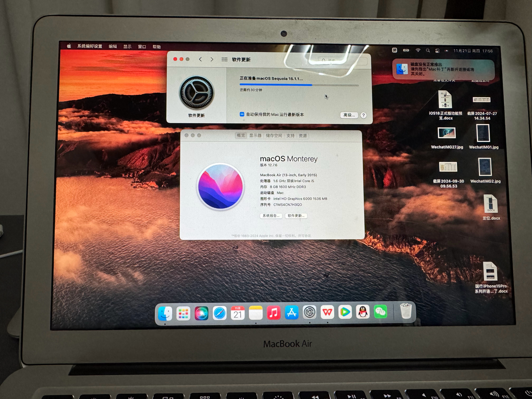
Task: Click 软件更新... button in About This Mac
Action: tap(296, 216)
